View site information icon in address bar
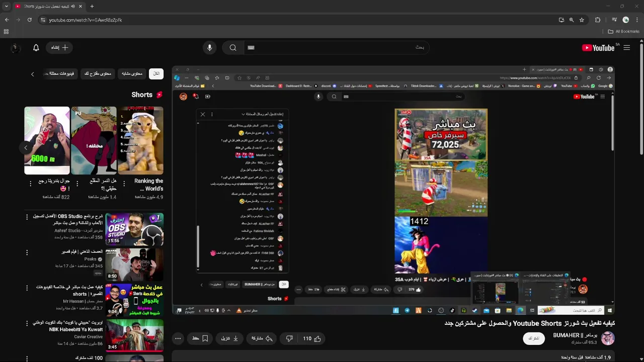This screenshot has width=644, height=362. click(x=43, y=20)
